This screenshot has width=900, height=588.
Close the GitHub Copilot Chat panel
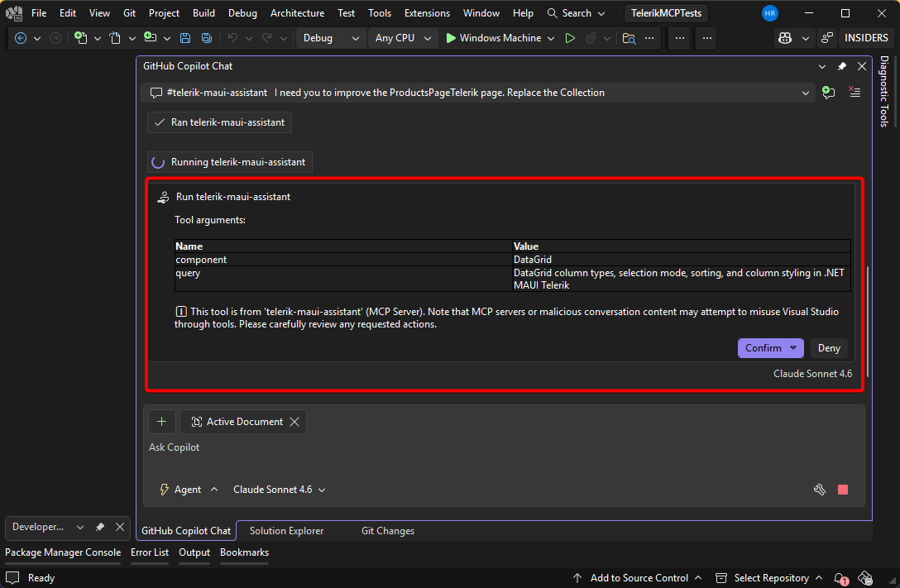pyautogui.click(x=862, y=66)
